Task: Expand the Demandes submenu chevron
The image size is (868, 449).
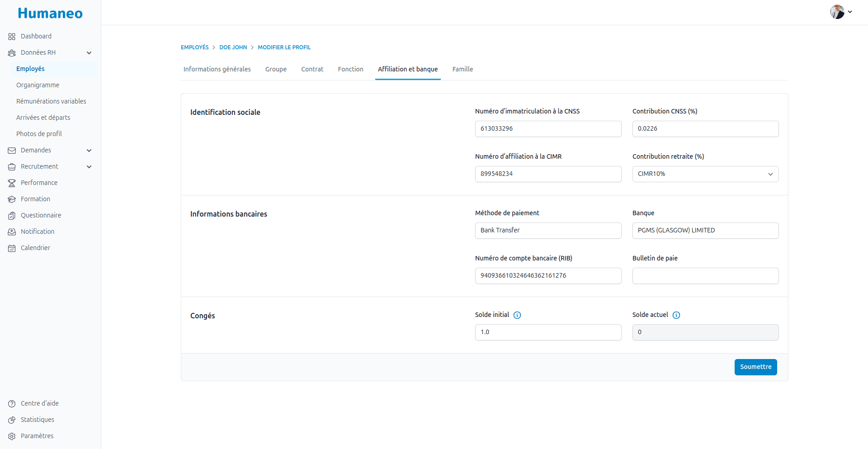Action: [89, 151]
